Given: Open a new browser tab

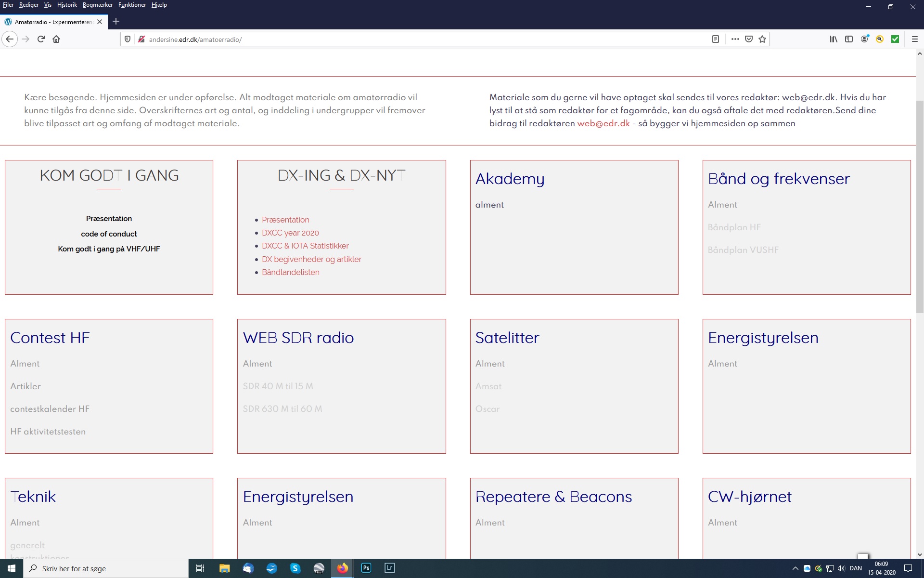Looking at the screenshot, I should point(116,21).
